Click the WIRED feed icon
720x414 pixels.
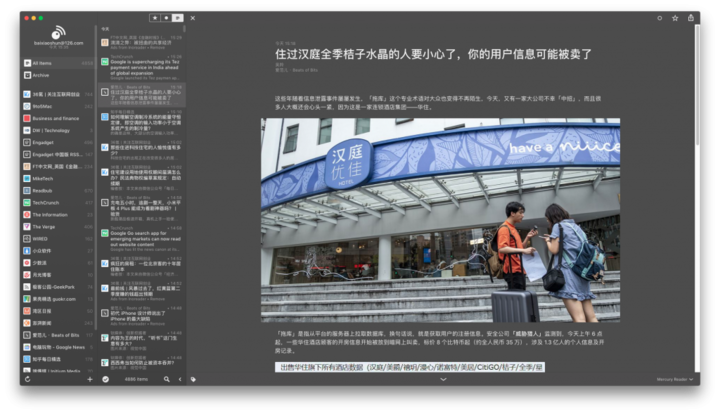tap(27, 239)
